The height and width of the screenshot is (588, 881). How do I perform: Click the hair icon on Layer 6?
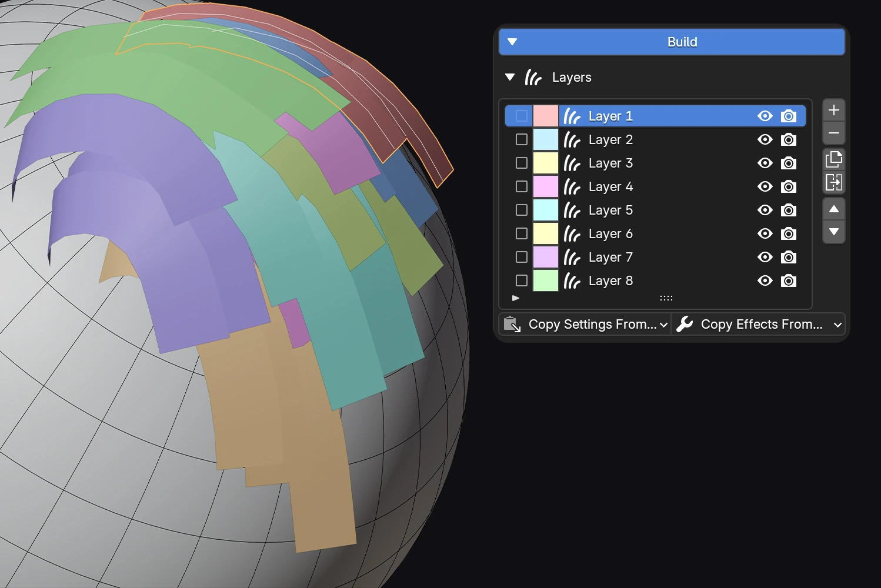pyautogui.click(x=572, y=233)
